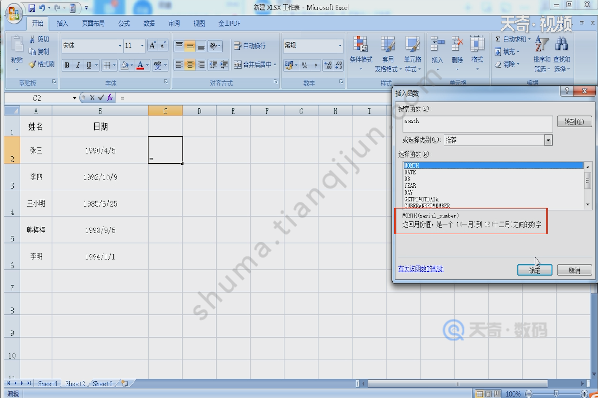
Task: Click the Go button beside function search
Action: [574, 122]
